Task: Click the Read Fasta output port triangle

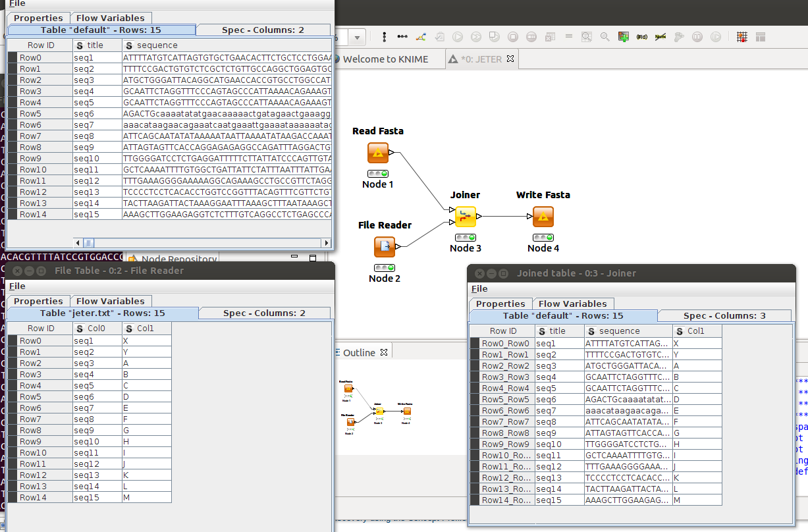Action: tap(392, 153)
